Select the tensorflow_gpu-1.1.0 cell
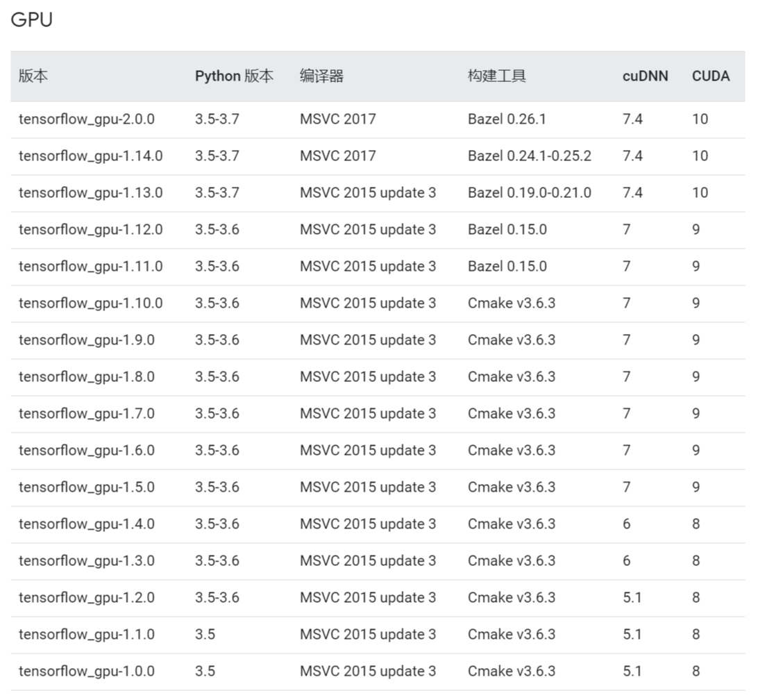 [87, 634]
